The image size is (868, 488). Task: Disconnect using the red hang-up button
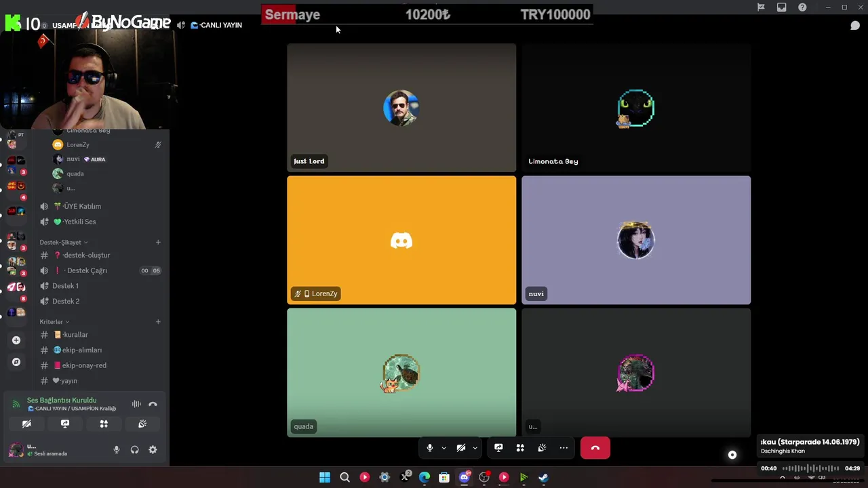point(595,448)
